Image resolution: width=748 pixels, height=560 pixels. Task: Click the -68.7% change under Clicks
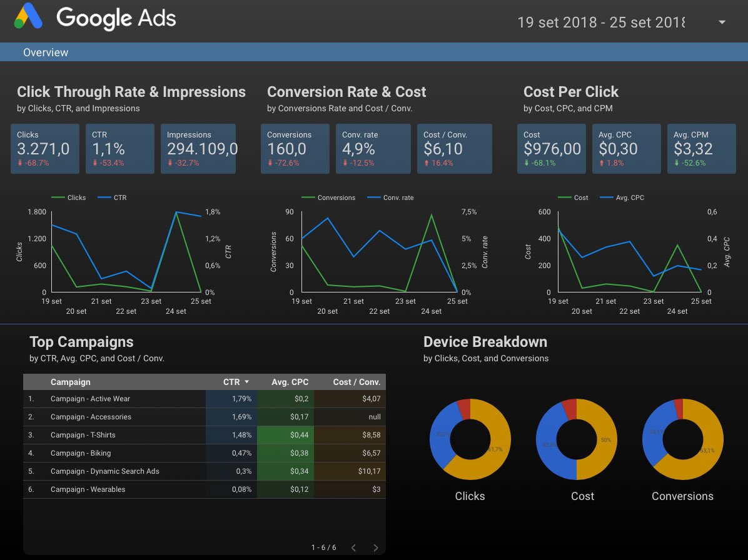click(x=33, y=163)
